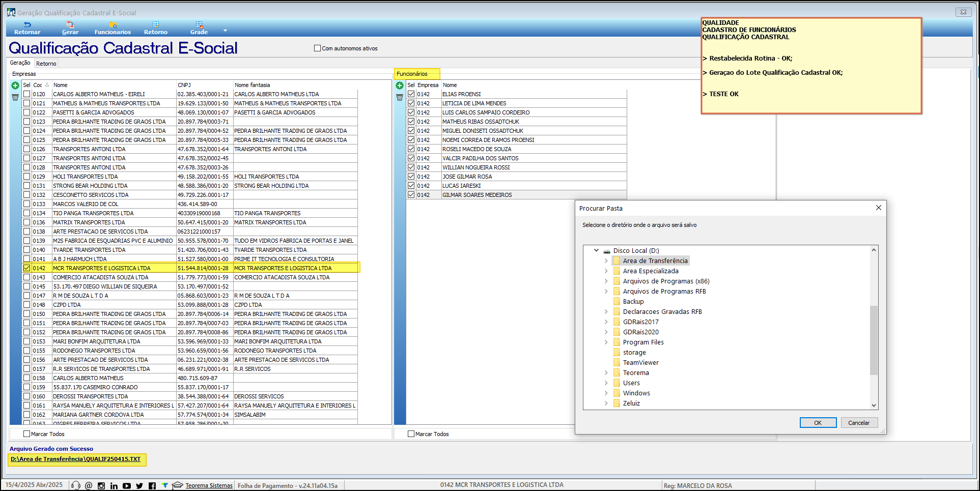This screenshot has width=980, height=491.
Task: Expand the Area de Transferência folder
Action: [x=606, y=261]
